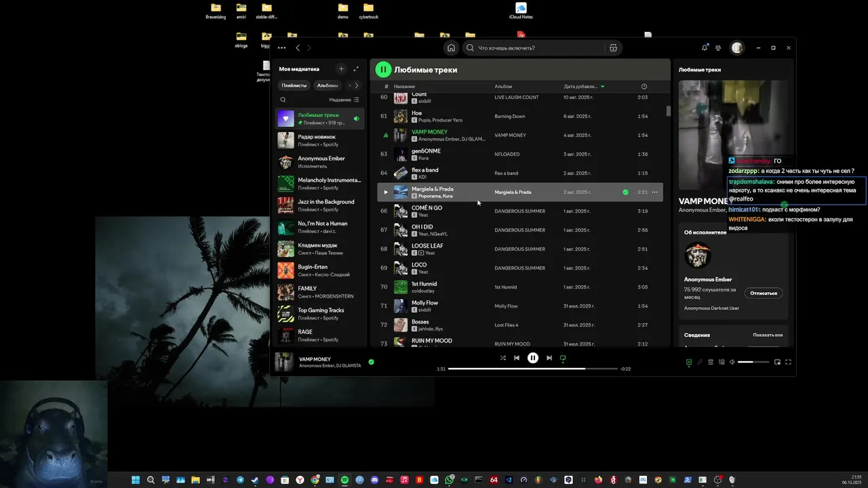Viewport: 868px width, 488px height.
Task: Toggle liked checkmark on Margiela & Prada
Action: (625, 192)
